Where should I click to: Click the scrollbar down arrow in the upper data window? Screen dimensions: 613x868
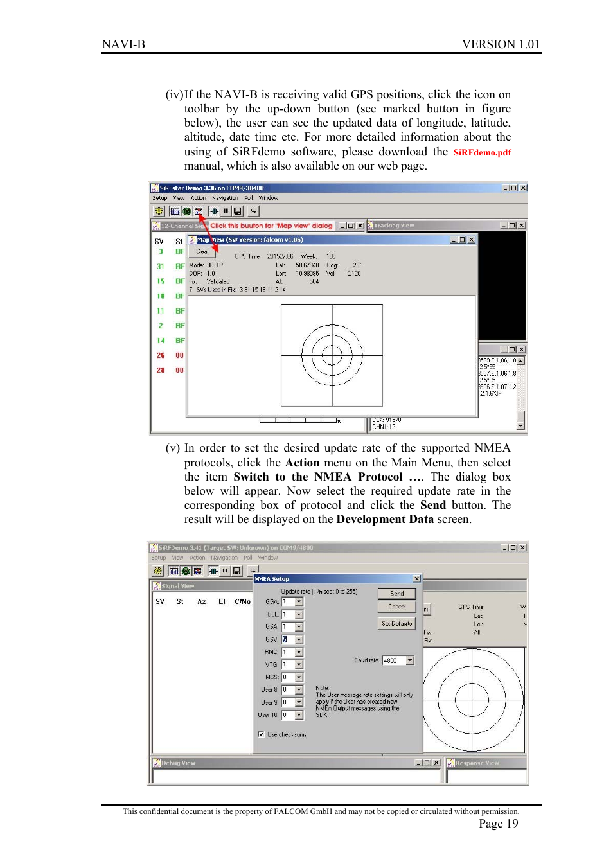tap(520, 425)
